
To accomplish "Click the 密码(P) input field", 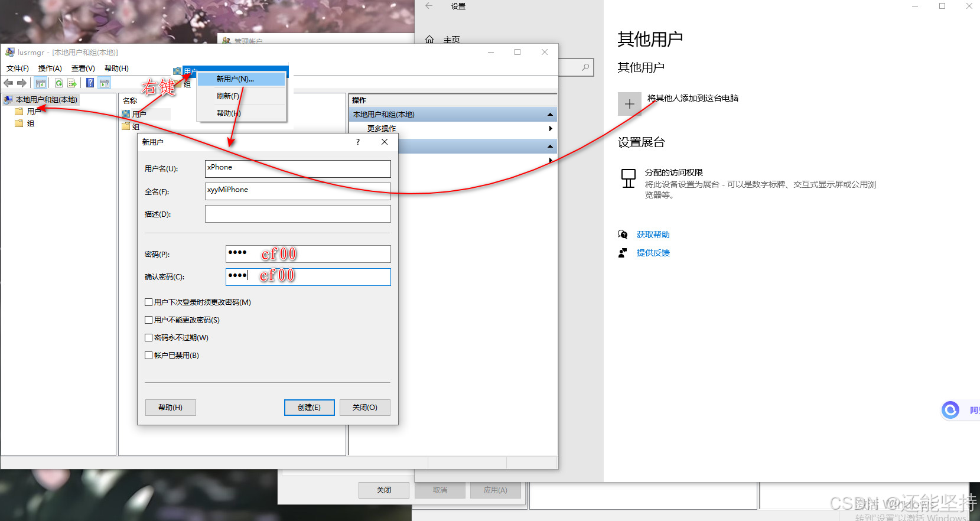I will 308,254.
